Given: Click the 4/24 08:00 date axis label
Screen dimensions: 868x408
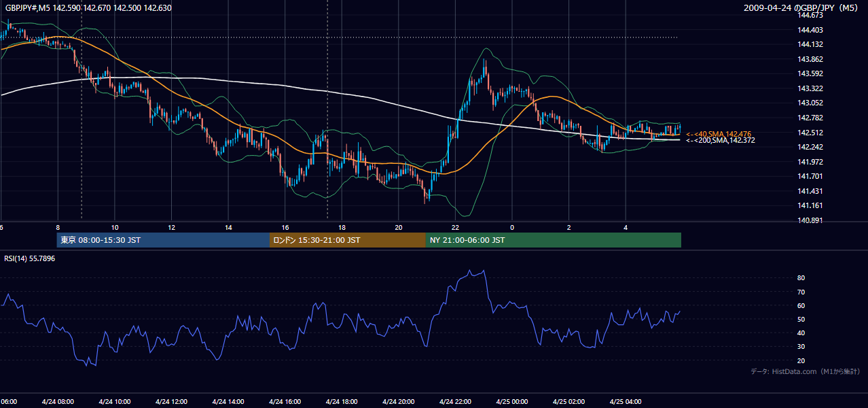Looking at the screenshot, I should pyautogui.click(x=58, y=402).
